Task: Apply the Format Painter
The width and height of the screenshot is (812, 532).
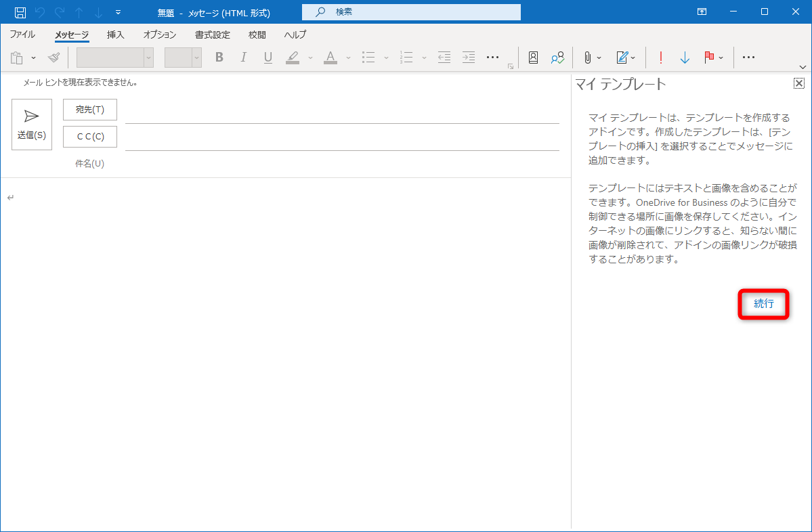Action: (x=54, y=57)
